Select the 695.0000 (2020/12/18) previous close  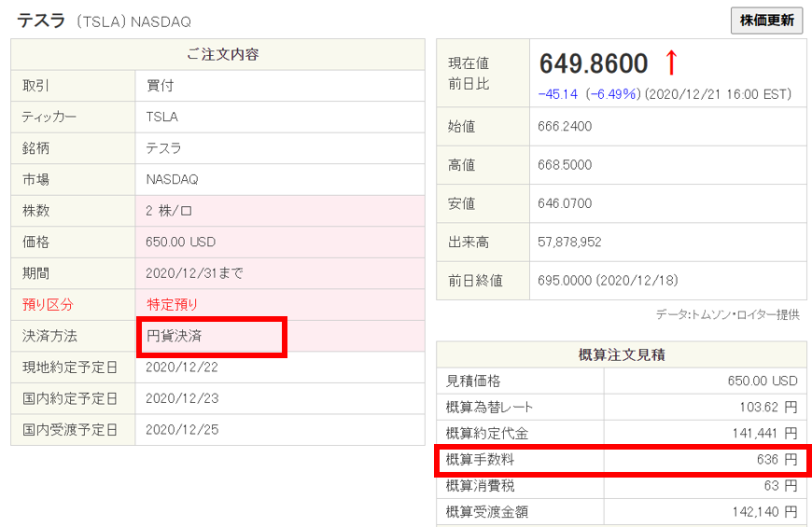[608, 280]
